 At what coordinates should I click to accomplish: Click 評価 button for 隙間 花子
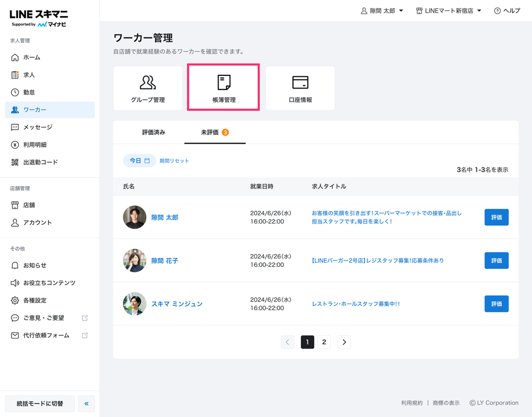(496, 260)
